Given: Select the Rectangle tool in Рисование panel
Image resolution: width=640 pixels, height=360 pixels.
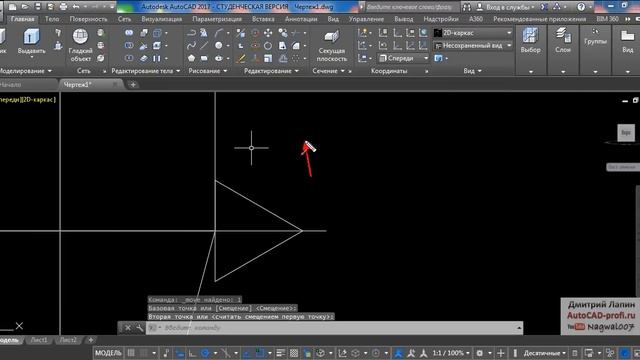Looking at the screenshot, I should [x=204, y=58].
